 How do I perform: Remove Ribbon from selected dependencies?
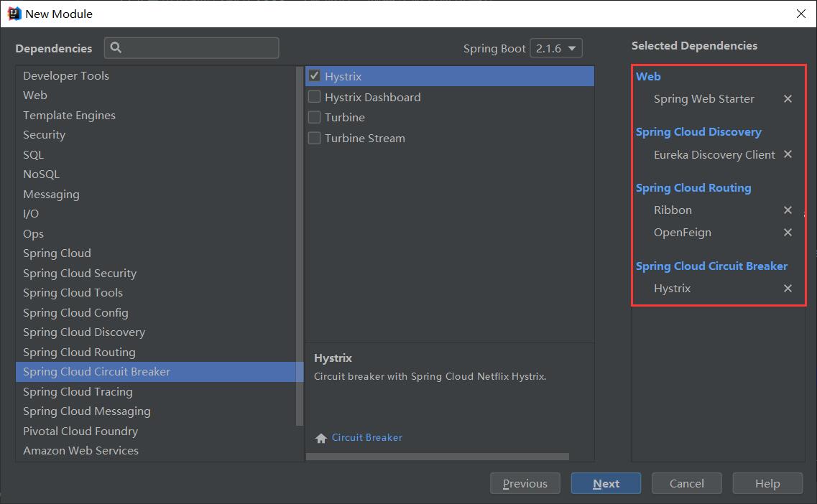(x=788, y=210)
